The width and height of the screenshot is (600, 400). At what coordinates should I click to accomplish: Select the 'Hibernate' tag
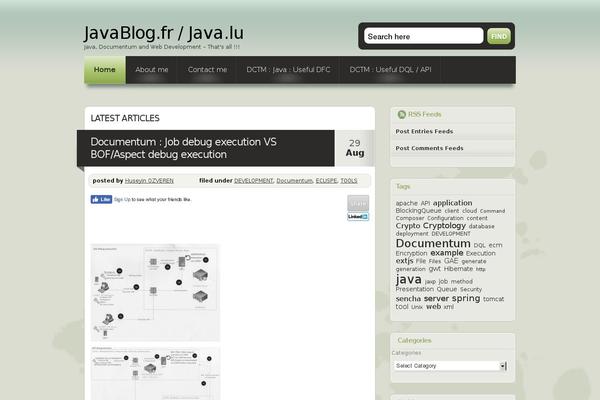click(458, 269)
